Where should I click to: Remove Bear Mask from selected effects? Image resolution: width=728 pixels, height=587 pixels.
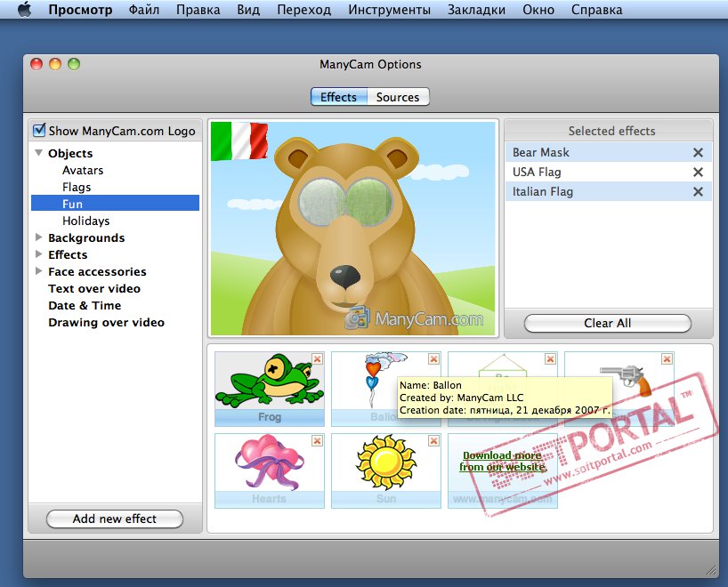(x=698, y=153)
